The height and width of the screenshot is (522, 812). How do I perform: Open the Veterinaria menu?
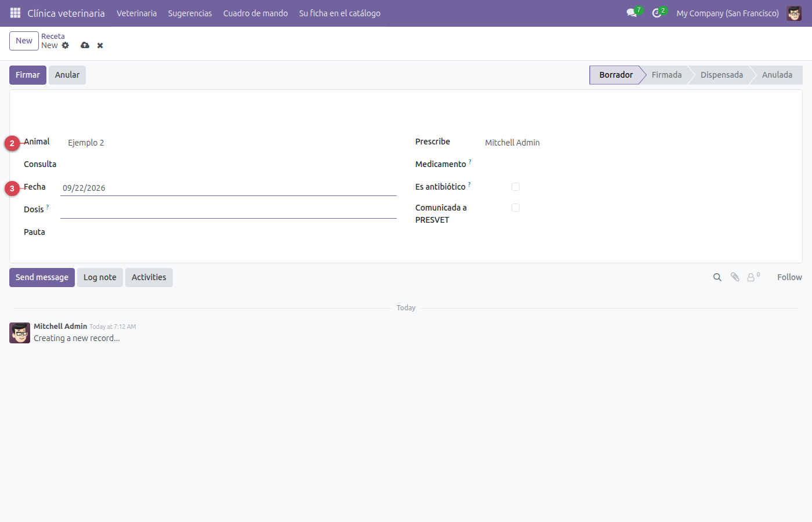[x=137, y=13]
